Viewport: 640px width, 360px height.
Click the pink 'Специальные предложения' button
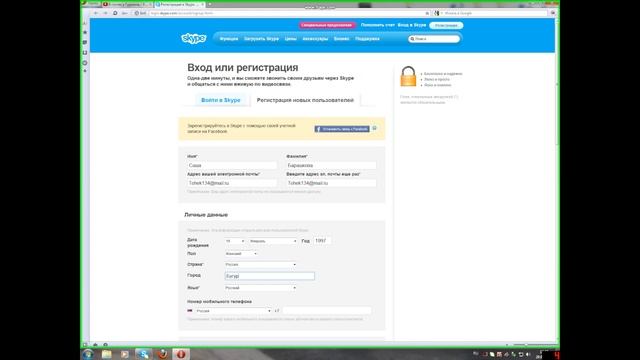coord(327,25)
